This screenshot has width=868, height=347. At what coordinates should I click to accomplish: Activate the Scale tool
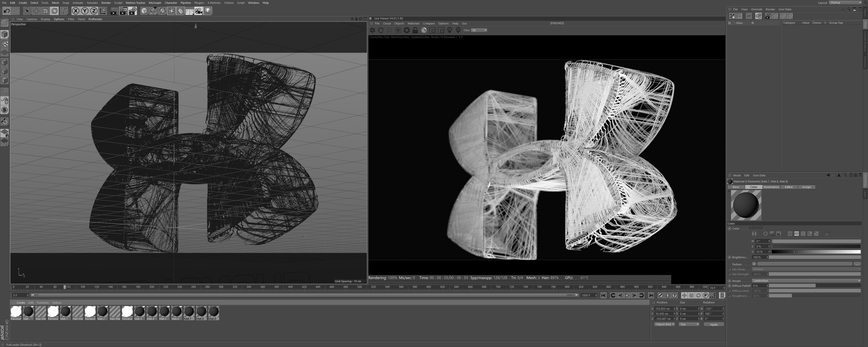(45, 11)
